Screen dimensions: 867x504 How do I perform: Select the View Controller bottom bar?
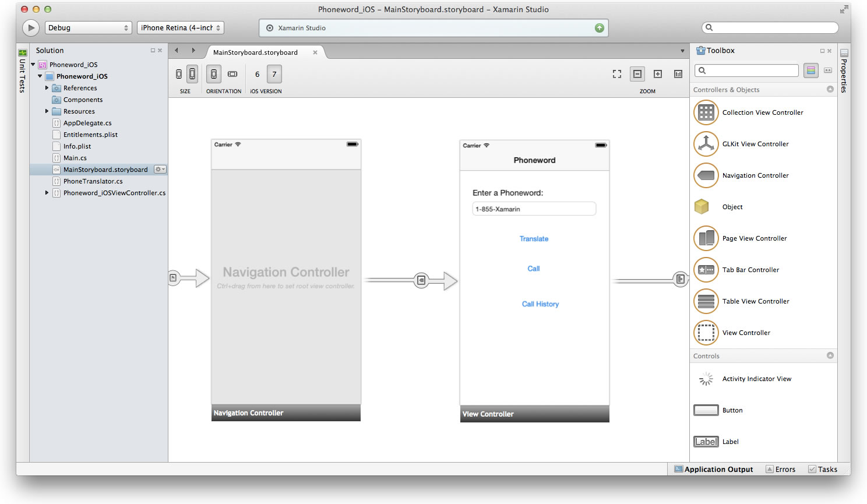[535, 414]
